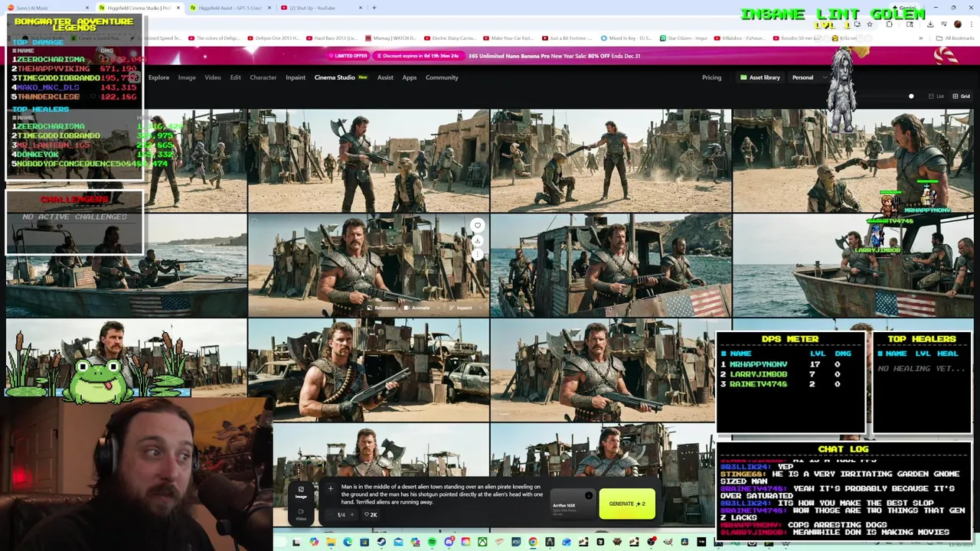980x551 pixels.
Task: Open the Pricing link
Action: [x=711, y=77]
